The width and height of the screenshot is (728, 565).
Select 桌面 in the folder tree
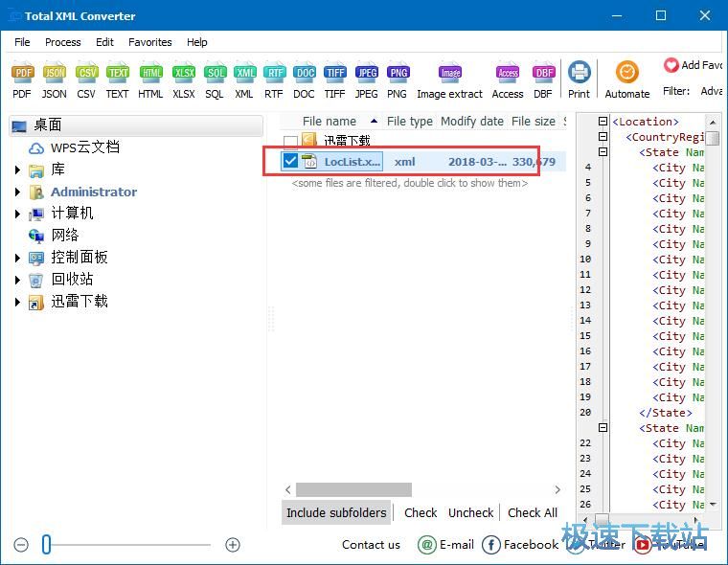pos(136,125)
